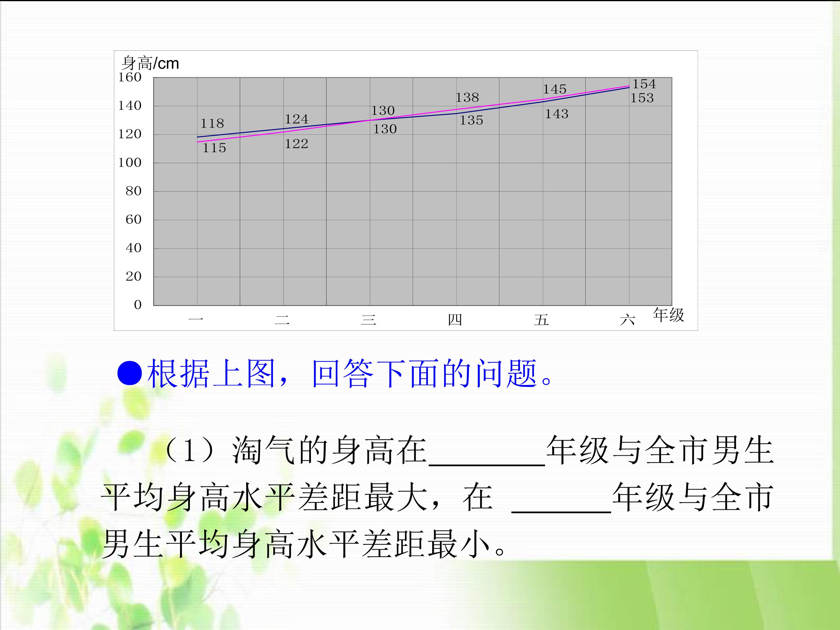Image resolution: width=840 pixels, height=630 pixels.
Task: Click the 五 grade label on x-axis
Action: pyautogui.click(x=542, y=320)
